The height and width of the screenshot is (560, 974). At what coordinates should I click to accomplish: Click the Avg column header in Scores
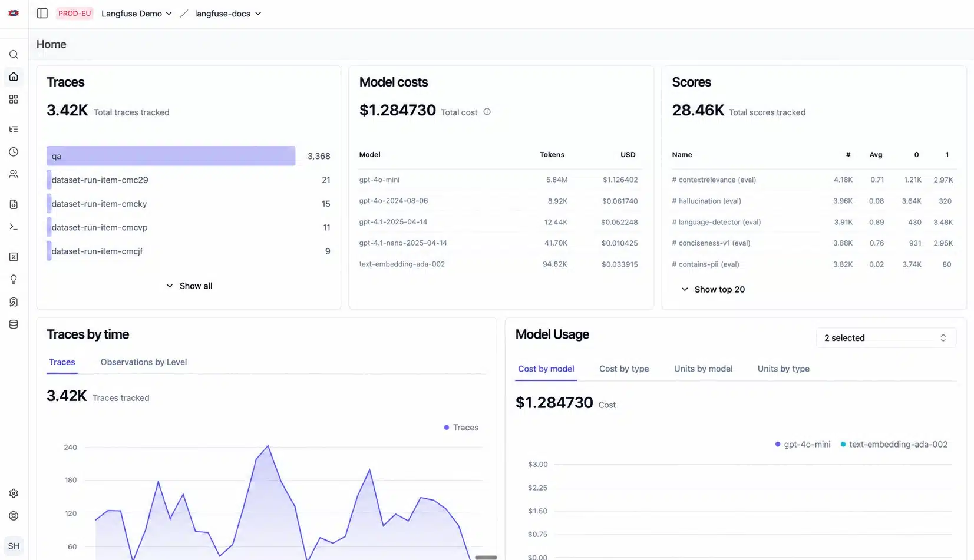coord(876,155)
